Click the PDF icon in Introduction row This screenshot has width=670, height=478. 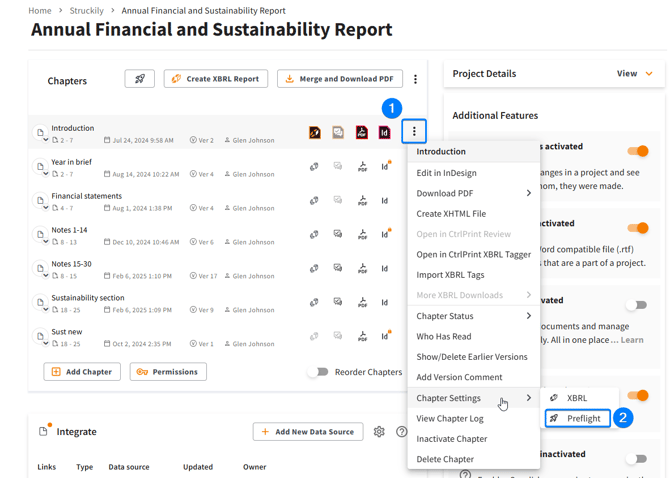tap(362, 132)
